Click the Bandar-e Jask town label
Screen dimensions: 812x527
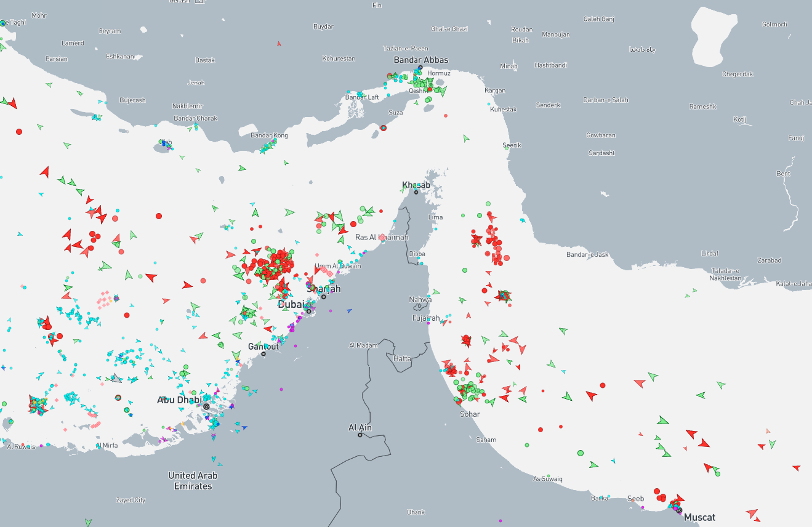click(587, 254)
